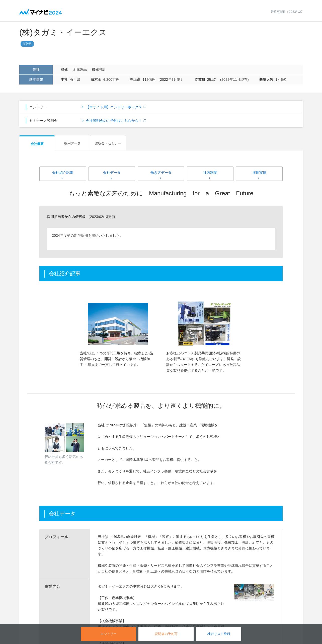Open external-link icon beside 会社説明会のご予約
This screenshot has width=322, height=644.
point(145,121)
